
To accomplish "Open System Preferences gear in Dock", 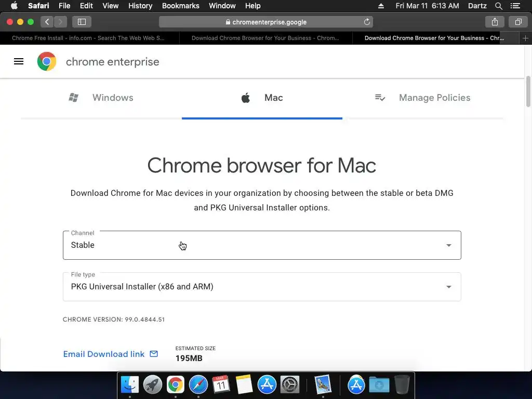I will click(x=290, y=385).
